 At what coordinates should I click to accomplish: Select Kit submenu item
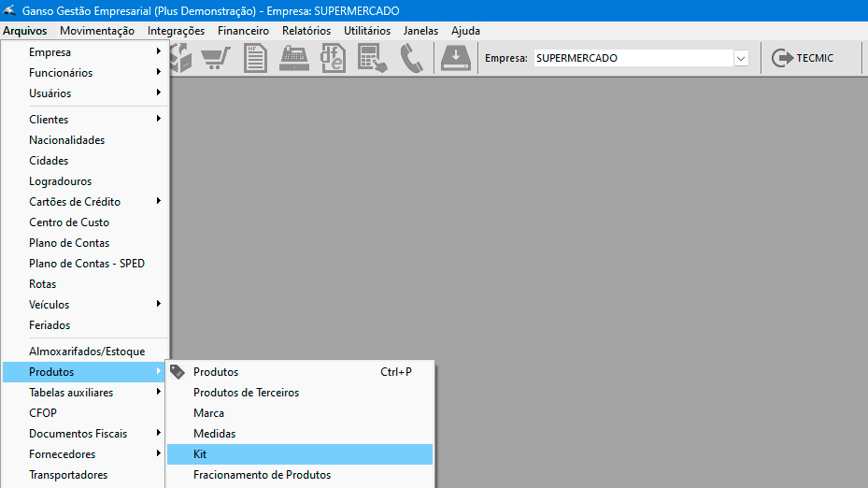[x=300, y=453]
